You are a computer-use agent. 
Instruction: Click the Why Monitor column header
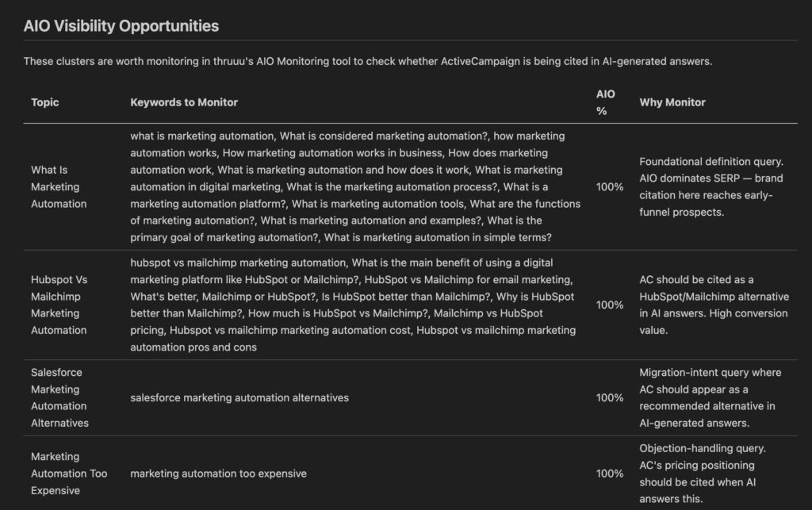coord(672,102)
